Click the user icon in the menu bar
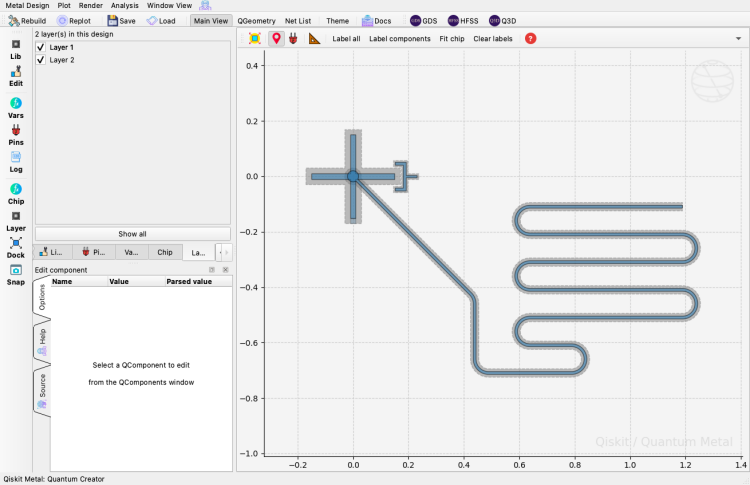Image resolution: width=750 pixels, height=485 pixels. (x=205, y=5)
